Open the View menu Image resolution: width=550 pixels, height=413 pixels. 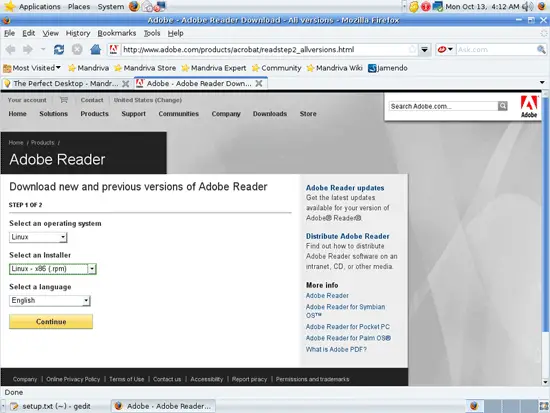[51, 33]
